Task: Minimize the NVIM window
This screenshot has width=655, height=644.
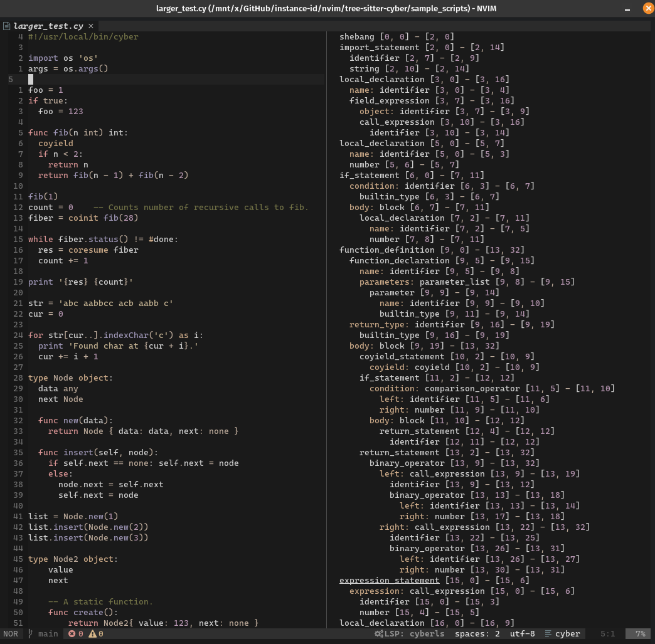Action: [x=627, y=8]
